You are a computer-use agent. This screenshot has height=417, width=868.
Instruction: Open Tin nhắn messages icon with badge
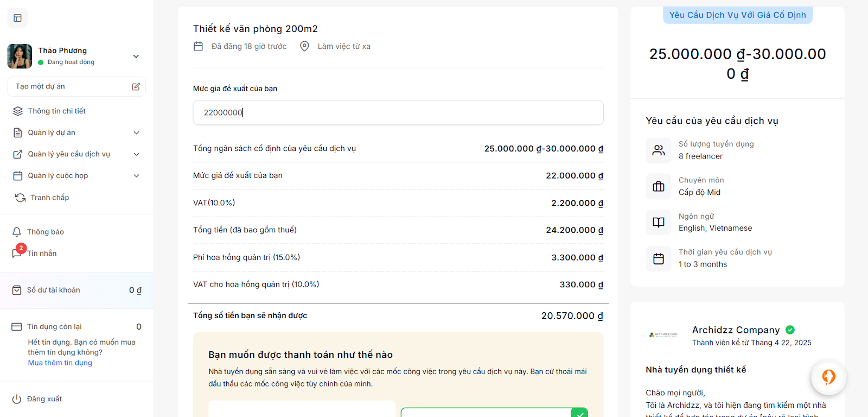(17, 252)
